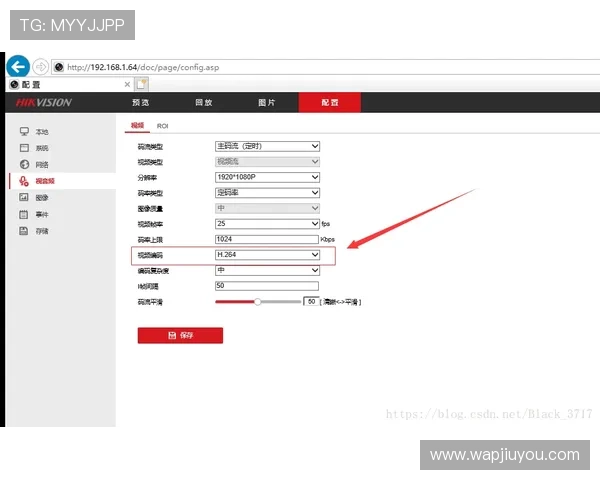Open the 系统 (System) sidebar section
This screenshot has height=480, width=600.
point(41,148)
